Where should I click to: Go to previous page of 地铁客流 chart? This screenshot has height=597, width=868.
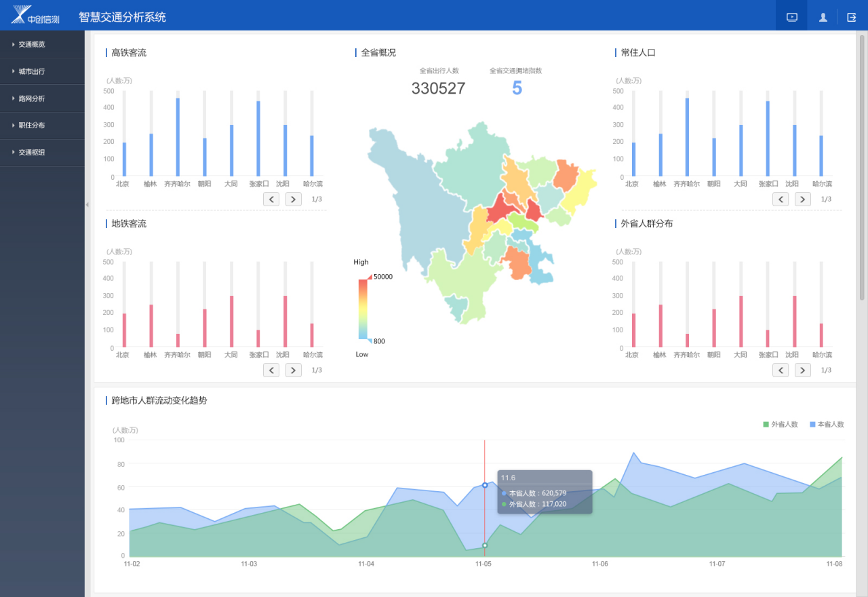pos(271,370)
